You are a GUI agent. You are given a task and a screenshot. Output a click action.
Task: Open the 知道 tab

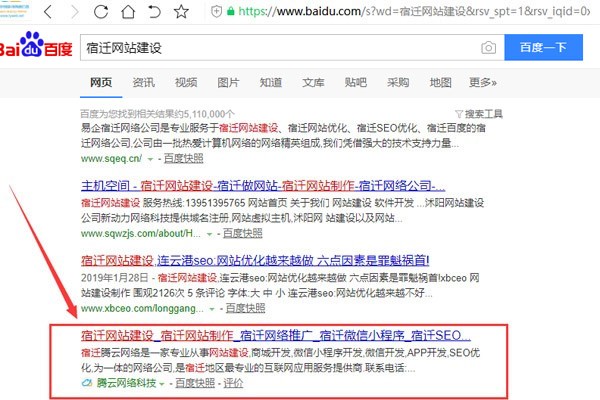(271, 83)
